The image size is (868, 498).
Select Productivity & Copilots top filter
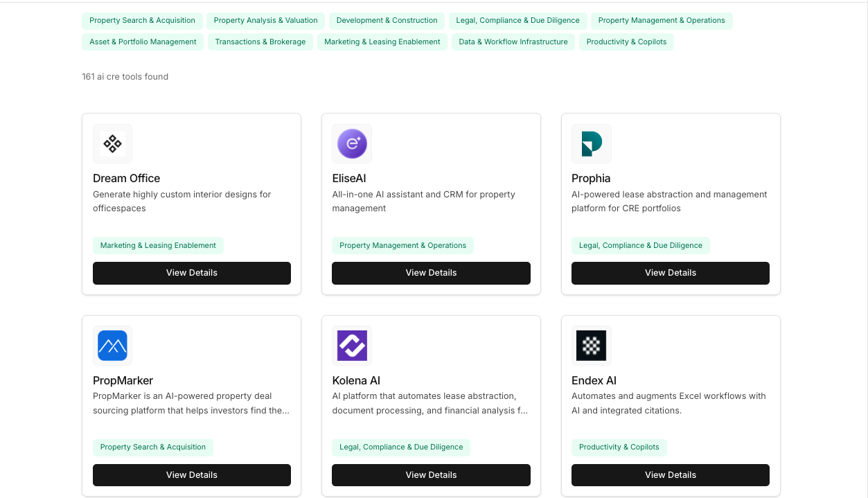pos(626,42)
